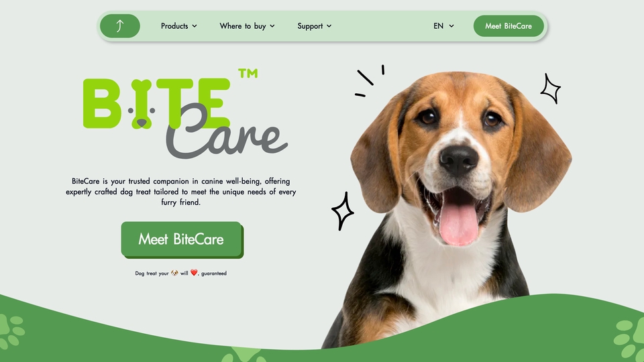Screen dimensions: 644x362
Task: Select the Support menu label
Action: pos(310,26)
